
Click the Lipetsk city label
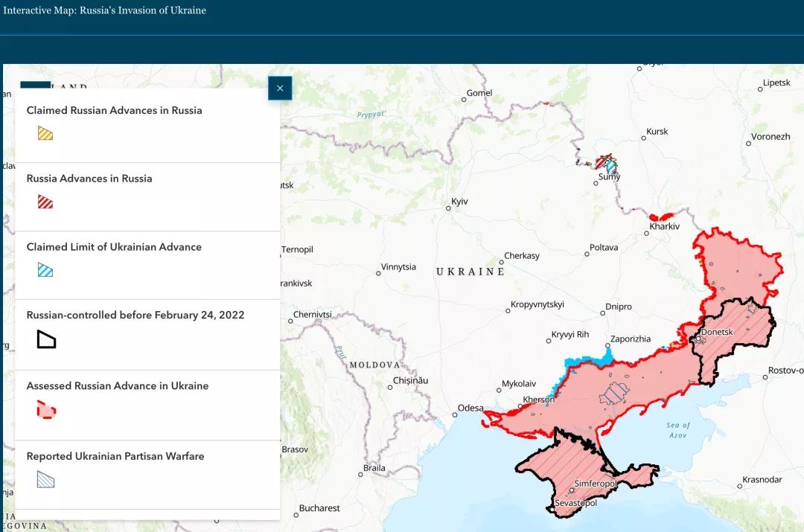pos(776,83)
